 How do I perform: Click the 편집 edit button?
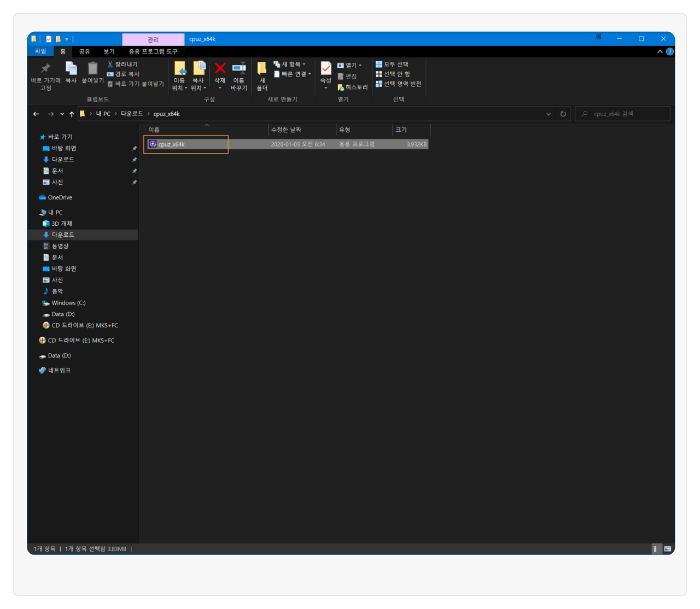[347, 77]
